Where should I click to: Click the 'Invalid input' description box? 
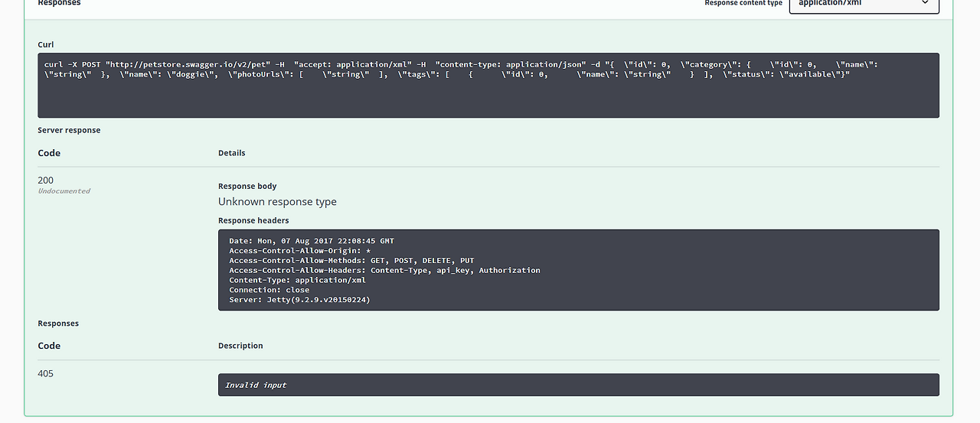[x=578, y=385]
